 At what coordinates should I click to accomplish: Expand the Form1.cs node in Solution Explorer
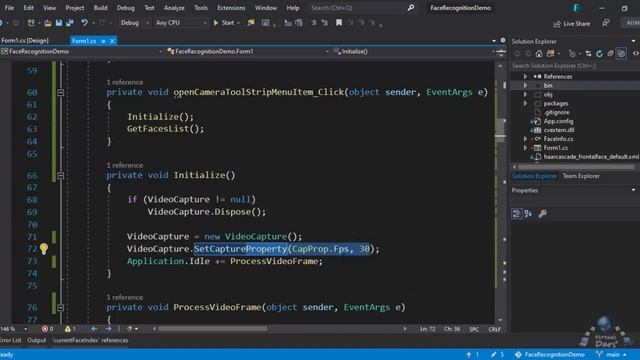tap(525, 148)
